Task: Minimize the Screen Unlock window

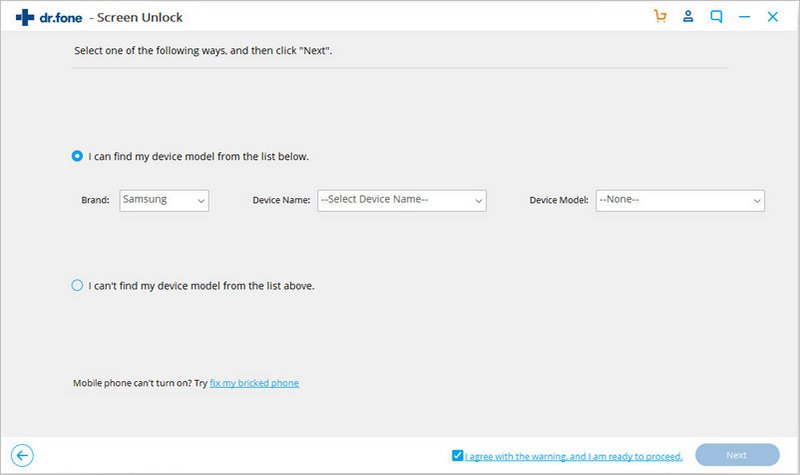Action: (x=744, y=17)
